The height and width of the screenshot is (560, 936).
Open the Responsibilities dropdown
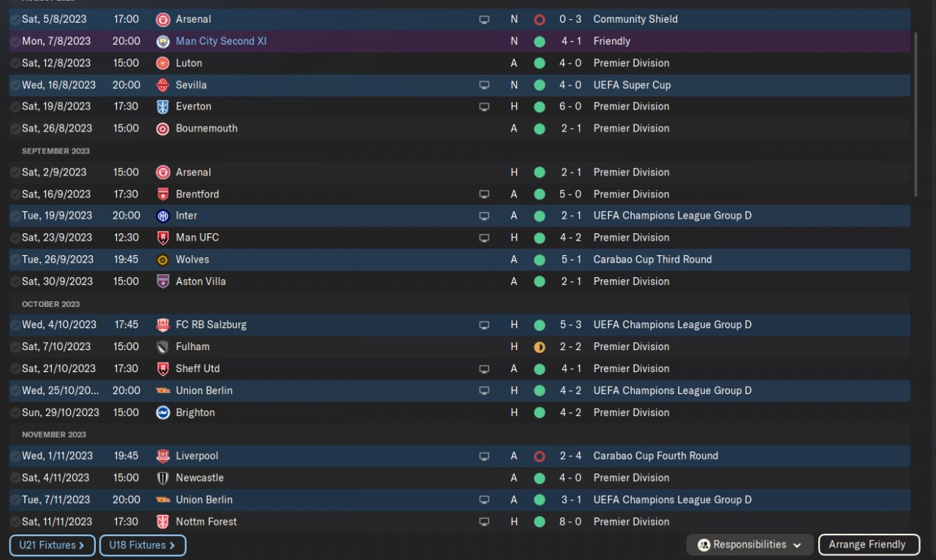[x=749, y=545]
